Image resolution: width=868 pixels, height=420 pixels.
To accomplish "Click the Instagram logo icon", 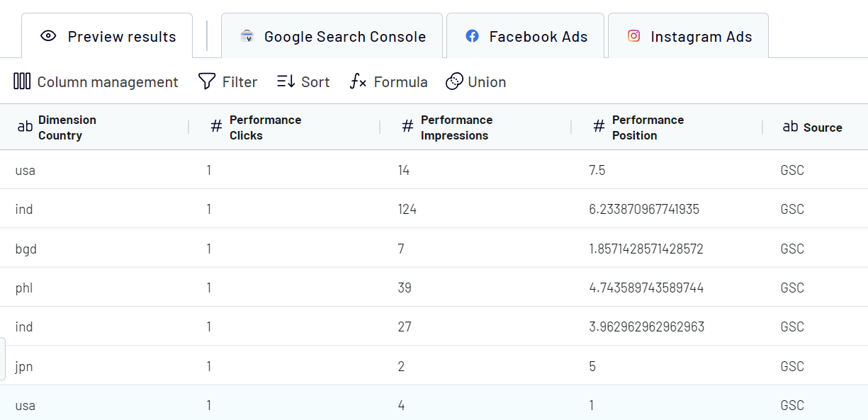I will point(634,36).
